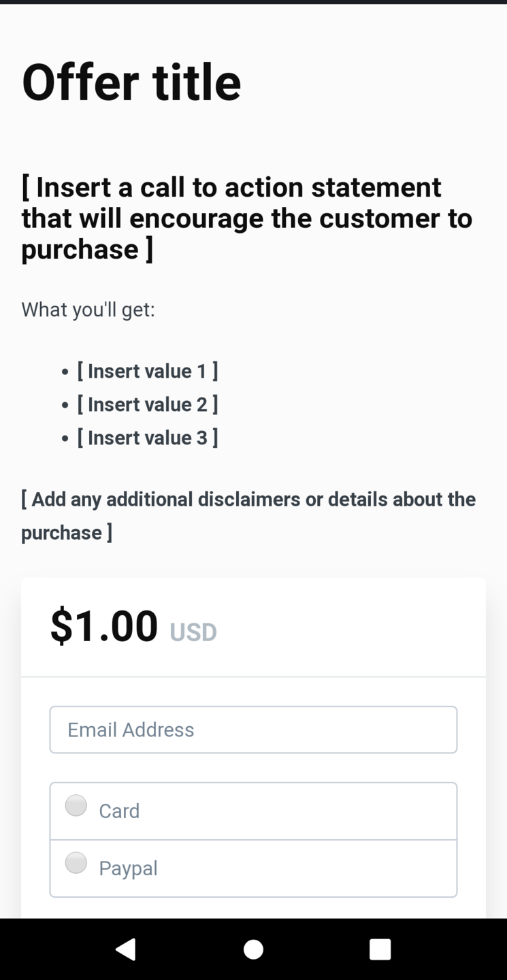Click the bullet before Insert value 2

65,406
